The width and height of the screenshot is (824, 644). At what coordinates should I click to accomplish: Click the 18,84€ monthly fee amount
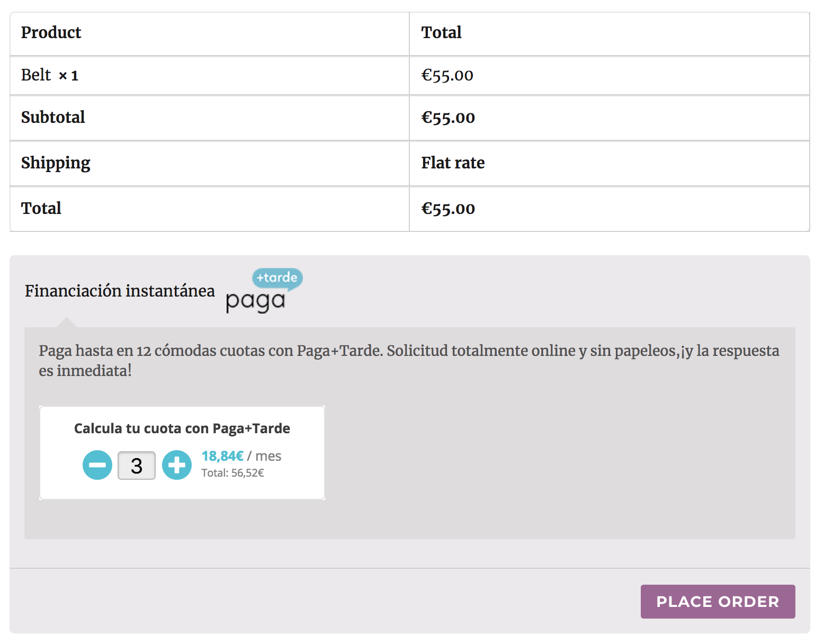(x=222, y=456)
